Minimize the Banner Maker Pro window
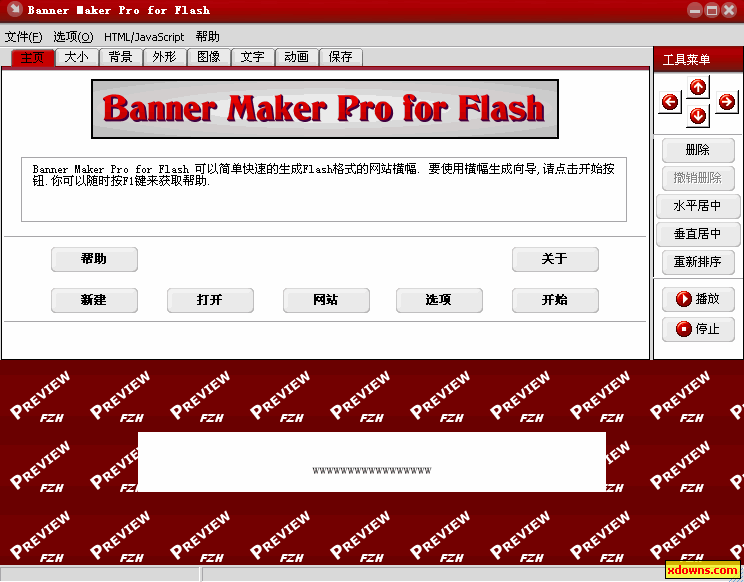The image size is (744, 582). pyautogui.click(x=695, y=10)
